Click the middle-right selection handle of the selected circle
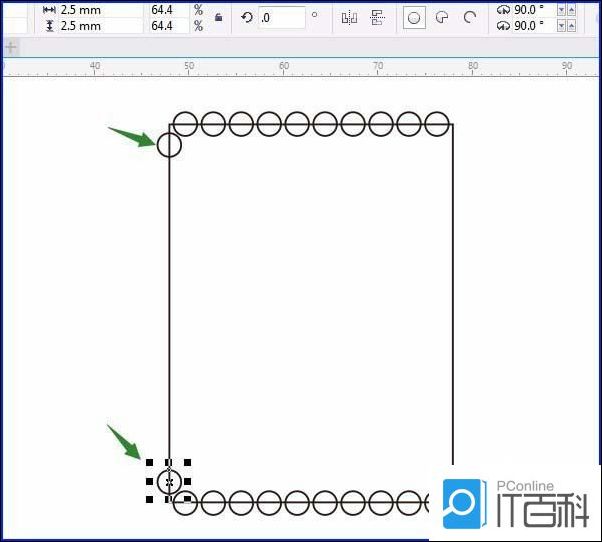The height and width of the screenshot is (542, 602). pyautogui.click(x=187, y=481)
